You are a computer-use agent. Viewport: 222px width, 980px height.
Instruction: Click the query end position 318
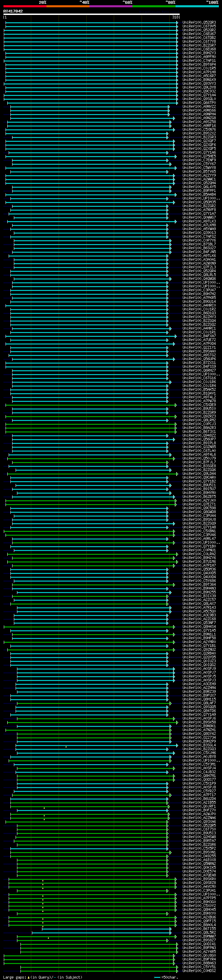pyautogui.click(x=175, y=17)
